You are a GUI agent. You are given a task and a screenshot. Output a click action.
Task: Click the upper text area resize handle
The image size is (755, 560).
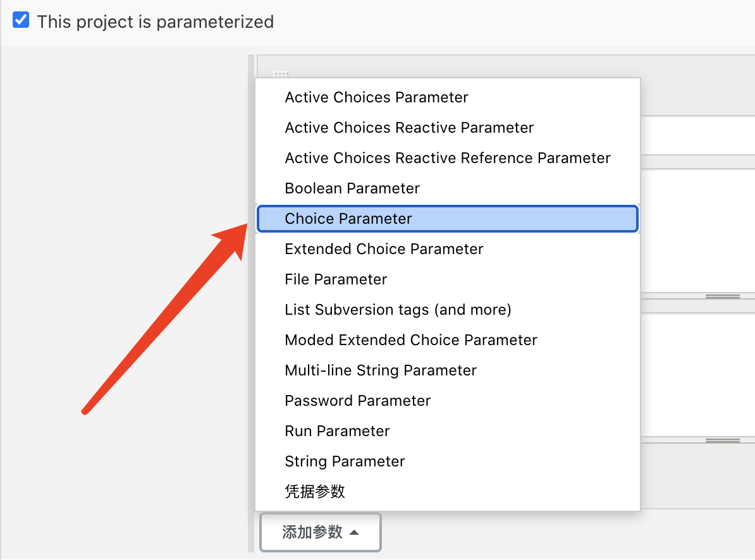point(722,296)
